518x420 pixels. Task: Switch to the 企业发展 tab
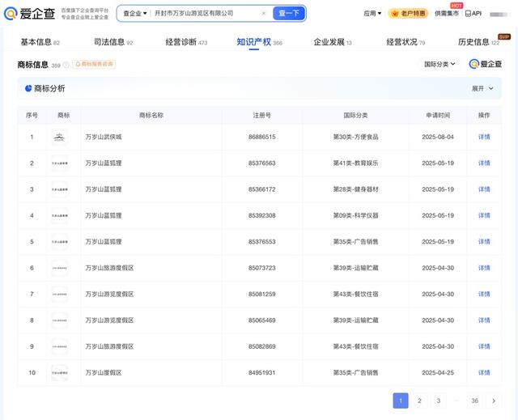333,42
